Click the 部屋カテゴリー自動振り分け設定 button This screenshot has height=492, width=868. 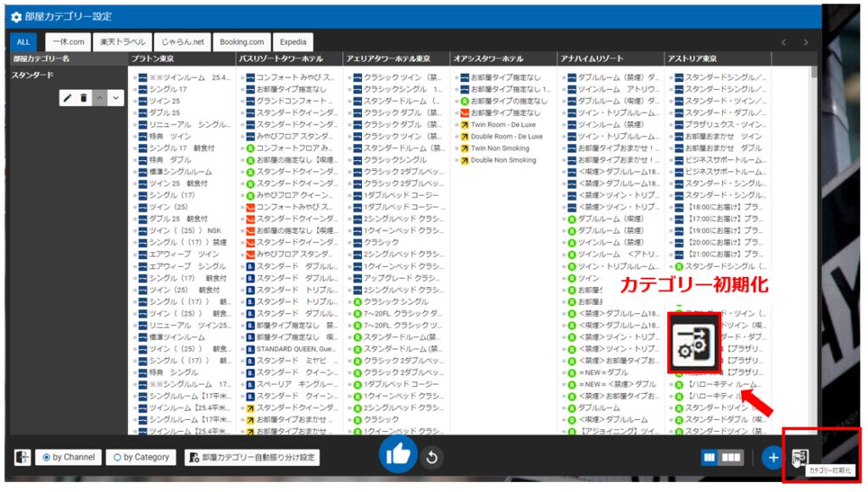(x=252, y=457)
